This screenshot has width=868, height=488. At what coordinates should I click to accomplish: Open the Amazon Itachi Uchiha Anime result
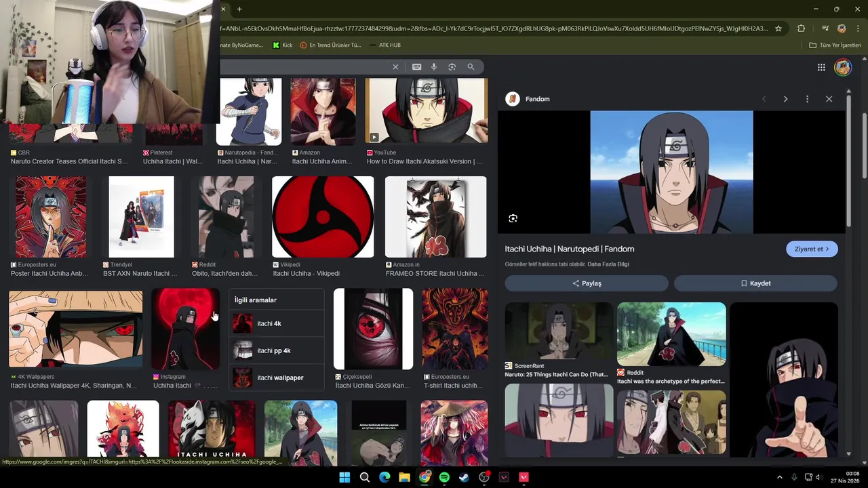(323, 111)
